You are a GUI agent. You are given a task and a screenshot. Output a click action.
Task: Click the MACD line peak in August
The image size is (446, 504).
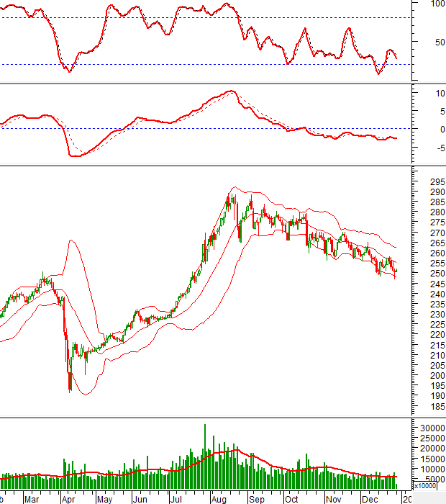(x=230, y=91)
